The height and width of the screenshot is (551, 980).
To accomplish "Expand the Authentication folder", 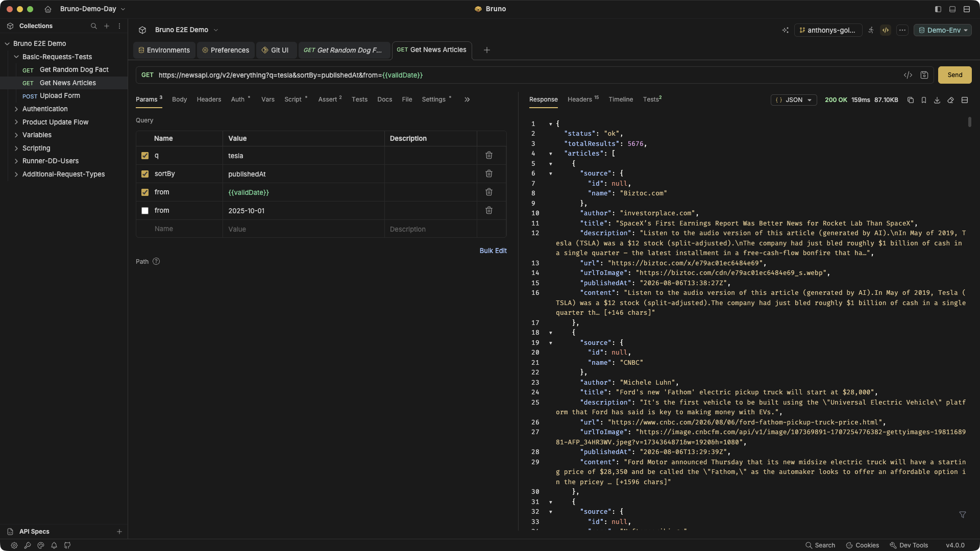I will point(16,109).
